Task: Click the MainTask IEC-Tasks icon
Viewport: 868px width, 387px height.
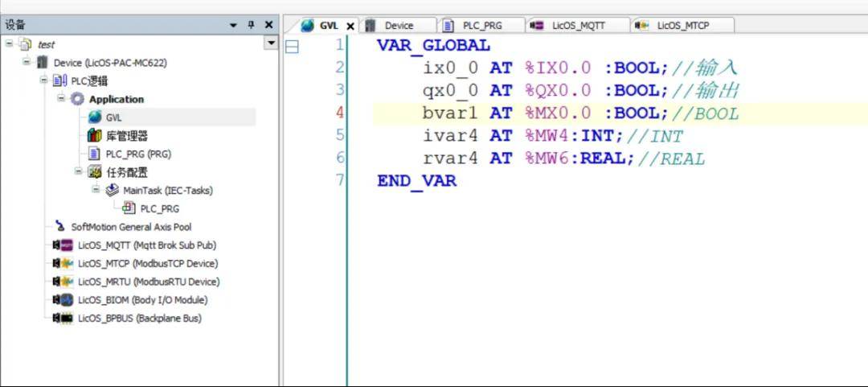Action: click(112, 191)
